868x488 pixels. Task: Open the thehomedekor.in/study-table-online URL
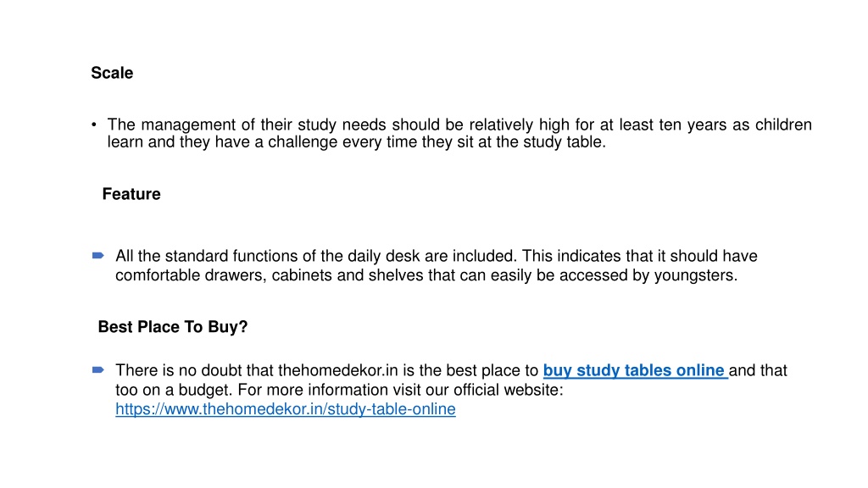point(286,409)
